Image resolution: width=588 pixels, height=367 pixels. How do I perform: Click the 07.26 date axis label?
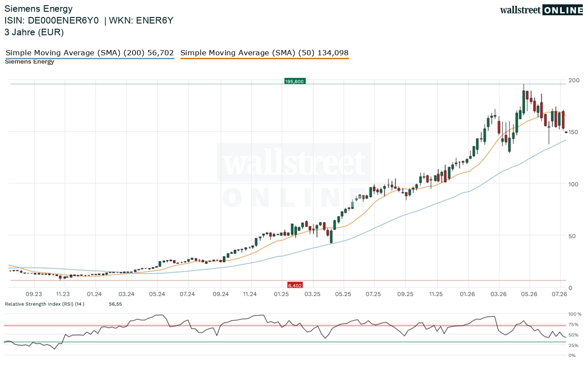coord(559,294)
